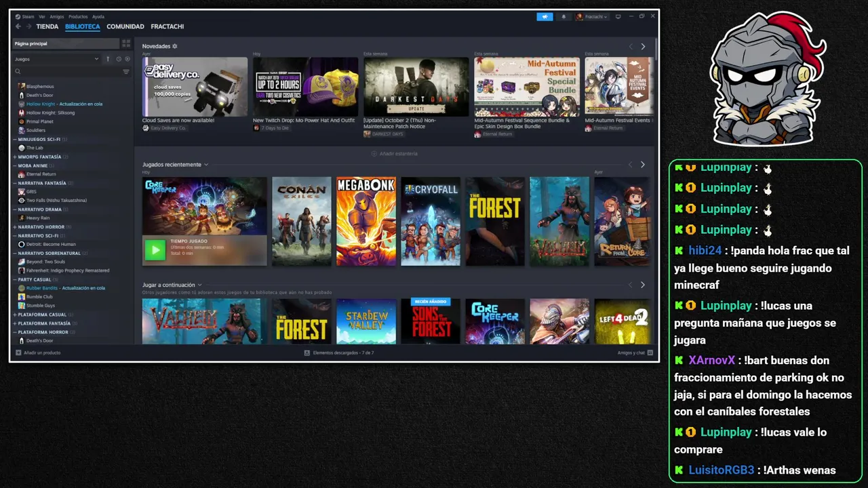Go forward with the navigation arrow
The width and height of the screenshot is (868, 488).
[x=28, y=26]
